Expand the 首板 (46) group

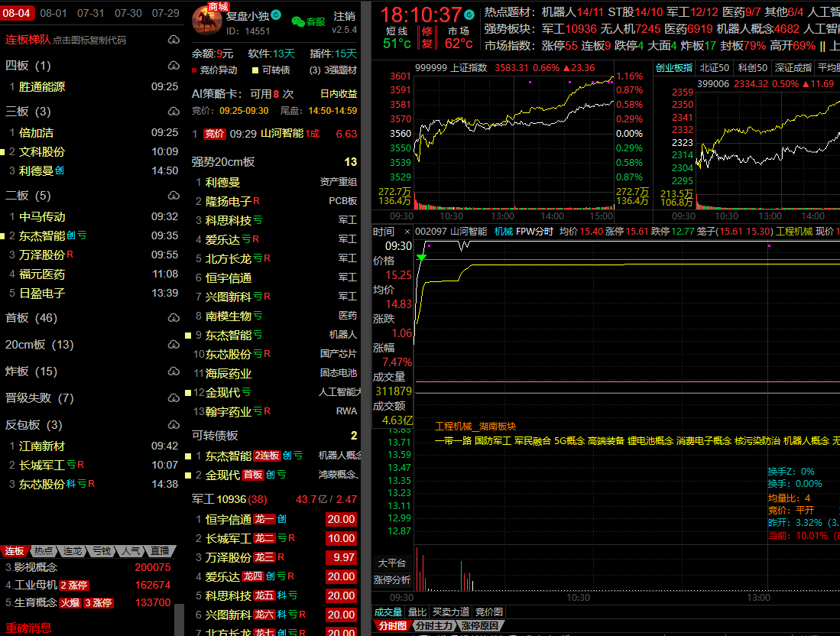click(x=31, y=318)
